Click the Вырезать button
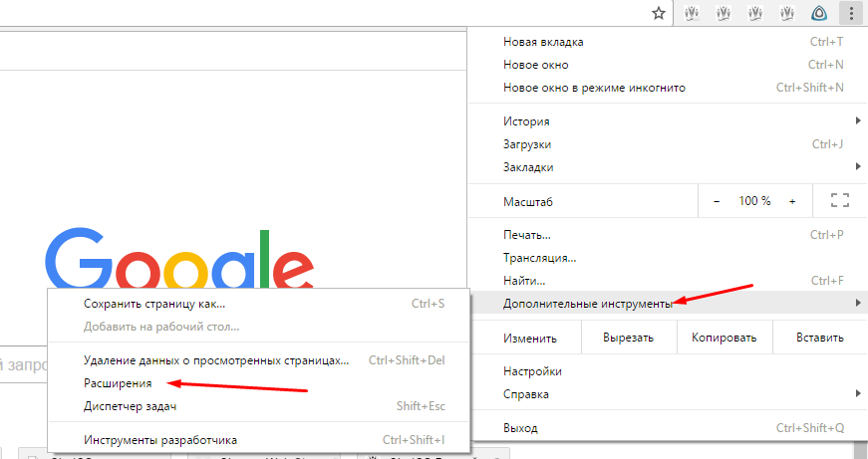Image resolution: width=868 pixels, height=459 pixels. pyautogui.click(x=628, y=338)
